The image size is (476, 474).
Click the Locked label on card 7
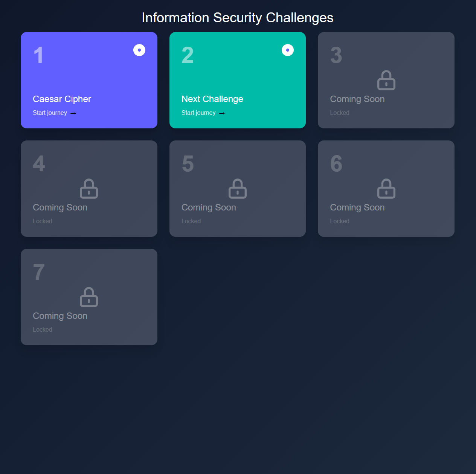pyautogui.click(x=42, y=330)
